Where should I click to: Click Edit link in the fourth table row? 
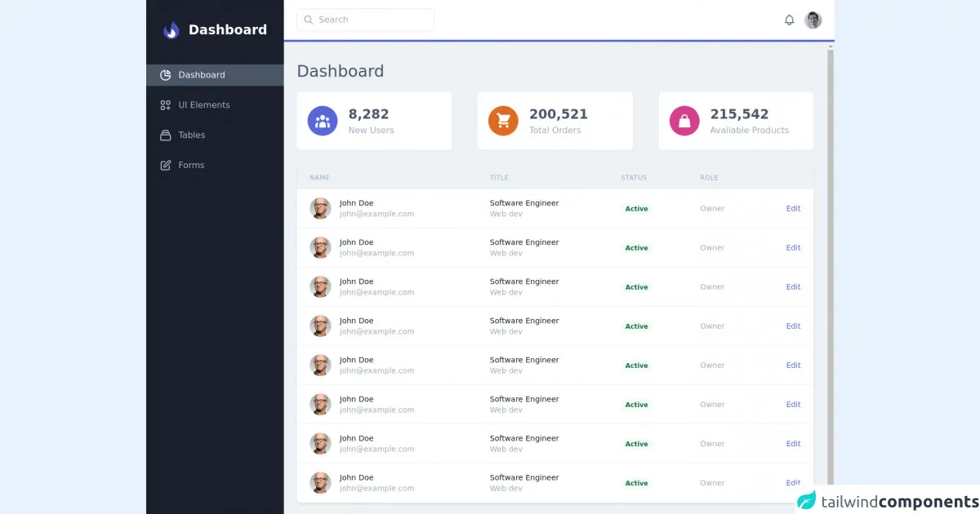(793, 326)
